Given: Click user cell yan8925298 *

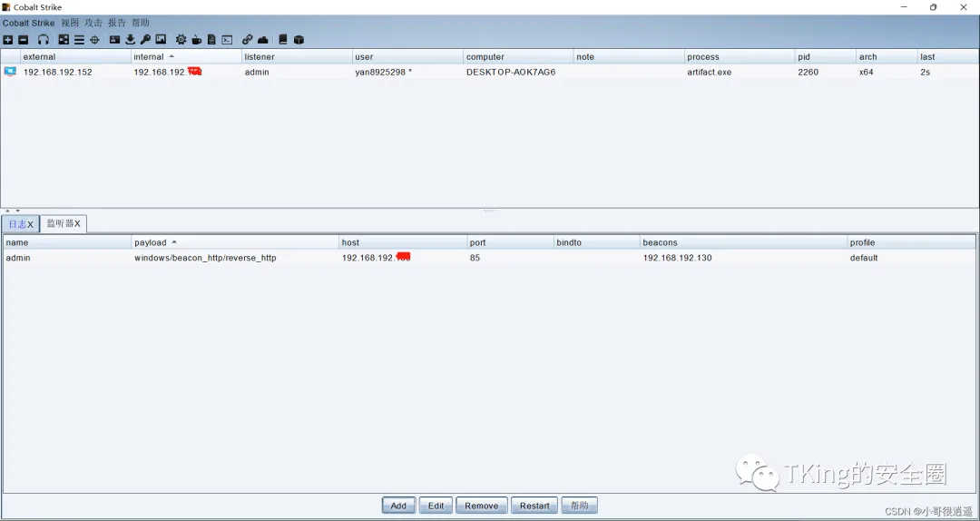Looking at the screenshot, I should (384, 72).
